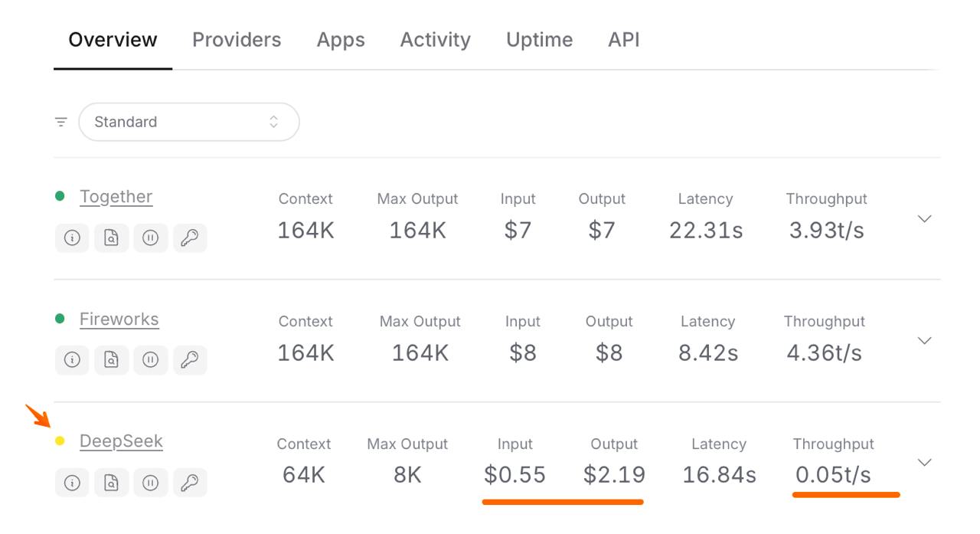This screenshot has width=980, height=534.
Task: Expand the Fireworks provider row chevron
Action: coord(924,340)
